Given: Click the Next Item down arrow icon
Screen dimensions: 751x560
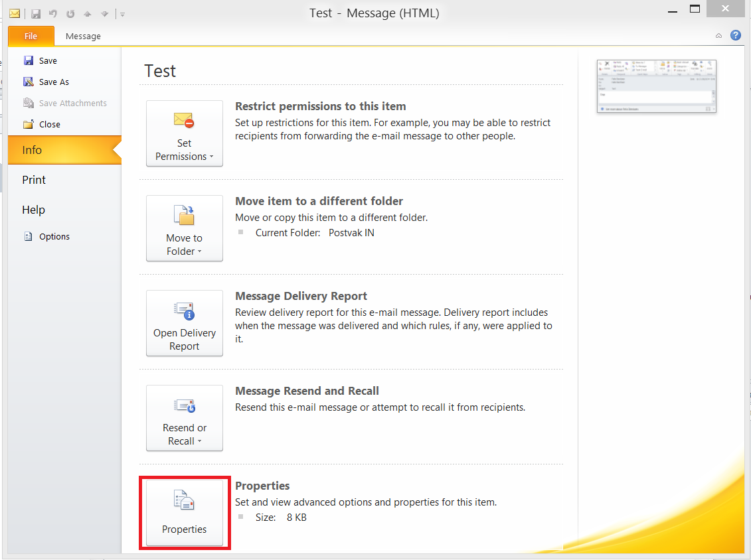Looking at the screenshot, I should click(104, 13).
